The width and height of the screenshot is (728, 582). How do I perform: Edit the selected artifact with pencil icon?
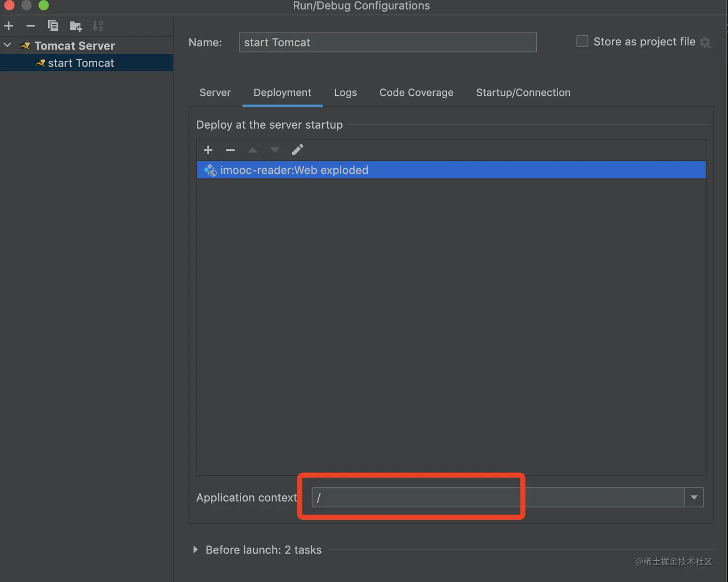297,150
